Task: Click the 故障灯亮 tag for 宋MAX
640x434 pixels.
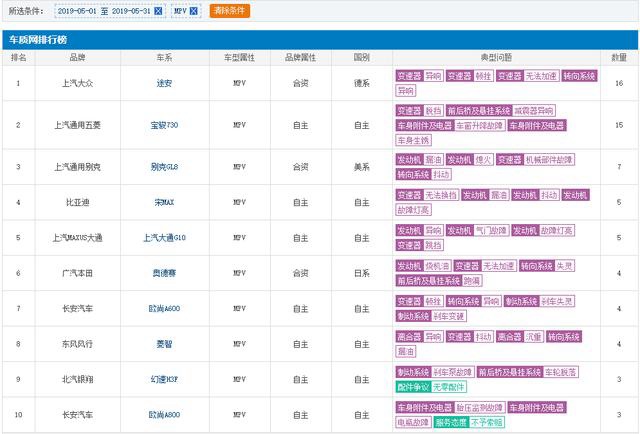Action: coord(413,210)
